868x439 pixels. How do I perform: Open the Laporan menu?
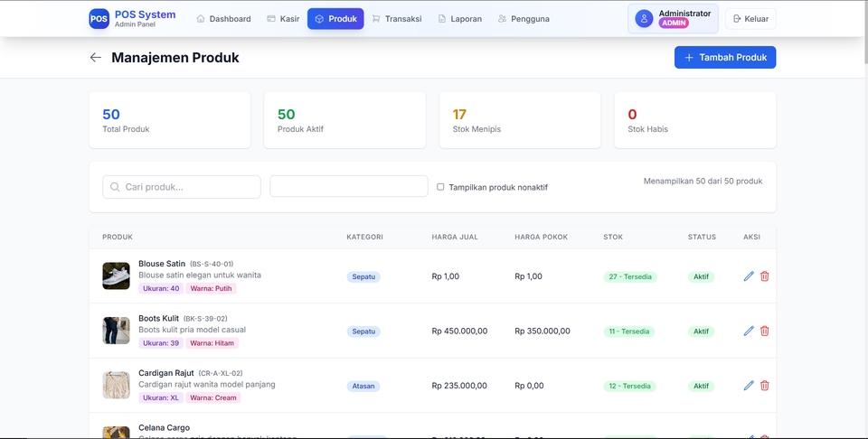[x=459, y=19]
